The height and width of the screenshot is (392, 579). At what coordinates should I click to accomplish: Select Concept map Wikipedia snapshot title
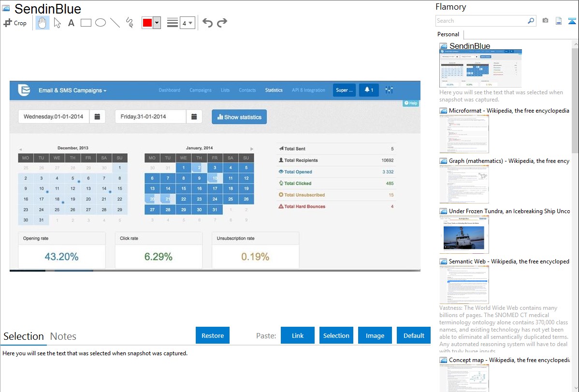click(x=509, y=360)
